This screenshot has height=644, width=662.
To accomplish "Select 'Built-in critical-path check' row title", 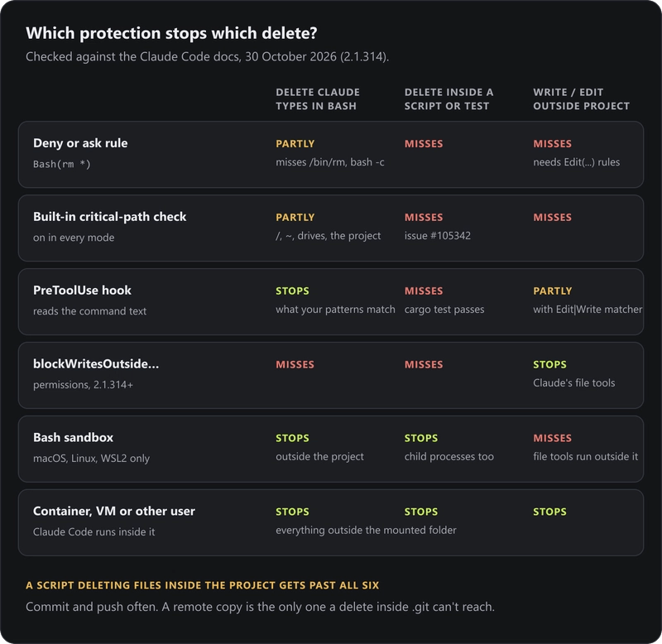I will 110,217.
